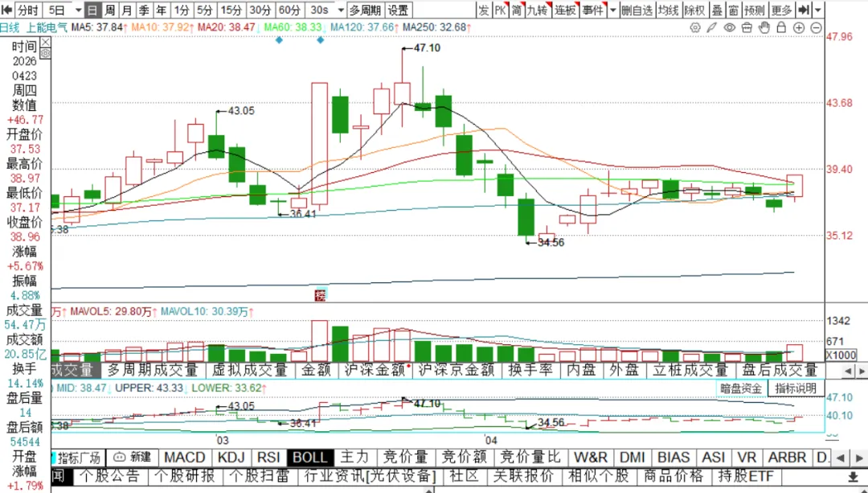Click the second blue diamond event marker
The height and width of the screenshot is (493, 868).
tap(320, 40)
